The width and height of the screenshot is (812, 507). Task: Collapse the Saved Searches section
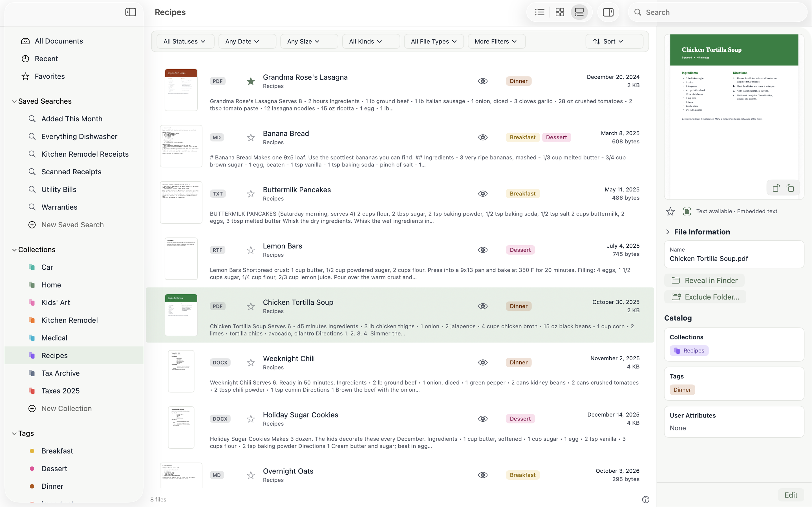[x=14, y=101]
